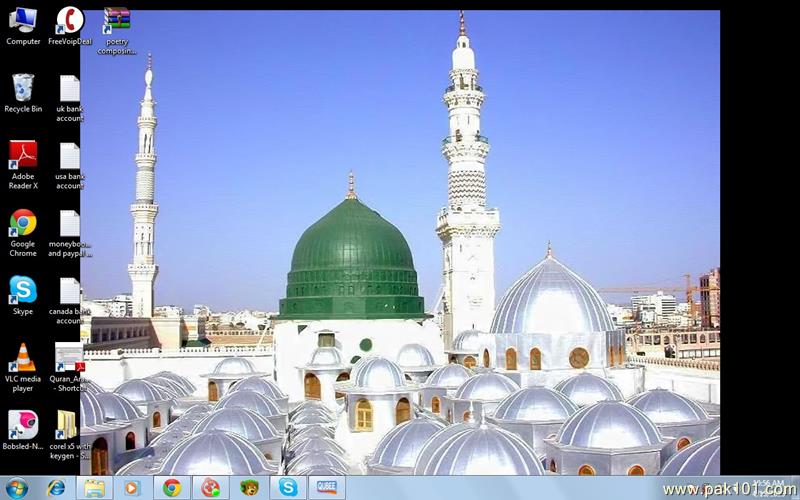Viewport: 800px width, 500px height.
Task: Open the Windows Start menu
Action: (17, 488)
